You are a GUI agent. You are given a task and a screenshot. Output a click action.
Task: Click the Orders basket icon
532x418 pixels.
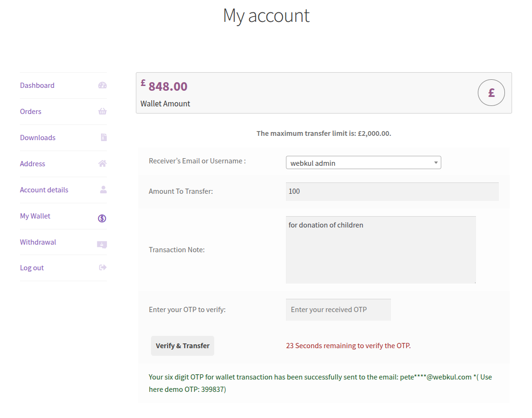point(102,112)
